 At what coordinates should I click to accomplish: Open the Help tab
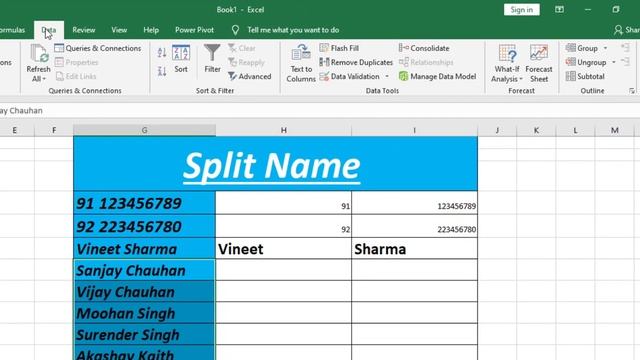[151, 30]
